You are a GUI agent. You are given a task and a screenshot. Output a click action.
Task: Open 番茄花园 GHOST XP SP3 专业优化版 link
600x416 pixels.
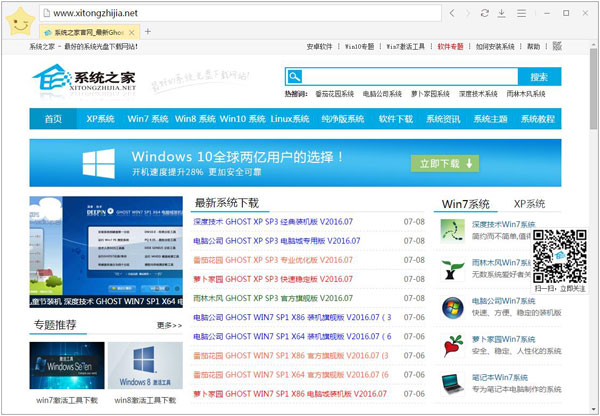[x=273, y=260]
